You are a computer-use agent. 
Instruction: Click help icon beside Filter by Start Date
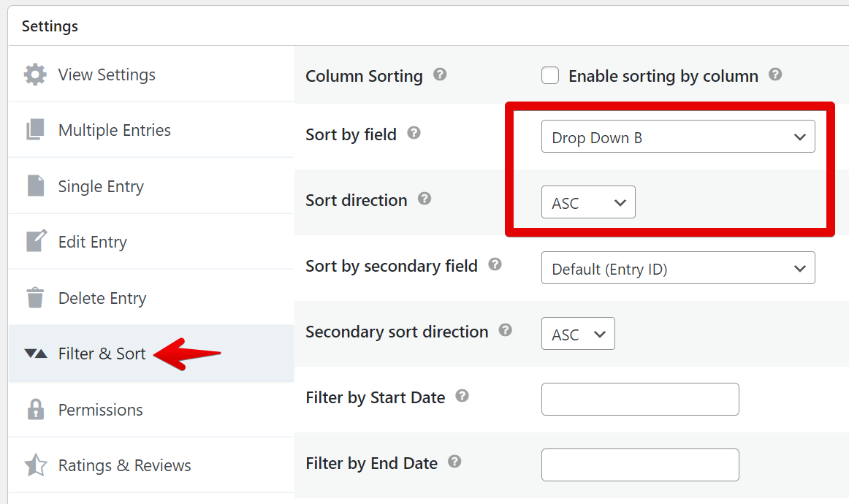[462, 396]
